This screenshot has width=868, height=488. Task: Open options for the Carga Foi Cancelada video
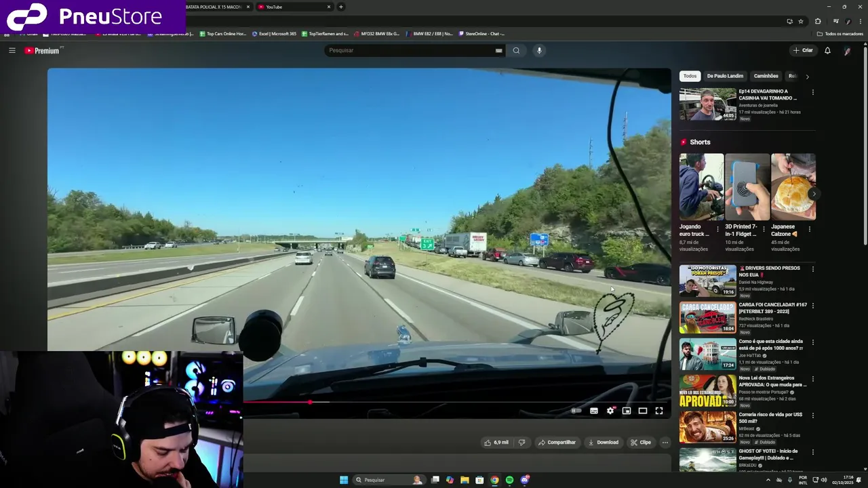(x=812, y=306)
